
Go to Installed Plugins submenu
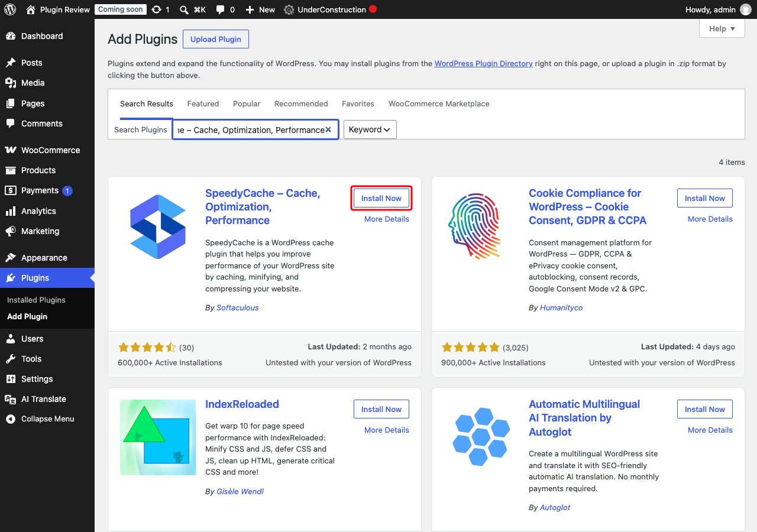click(36, 300)
